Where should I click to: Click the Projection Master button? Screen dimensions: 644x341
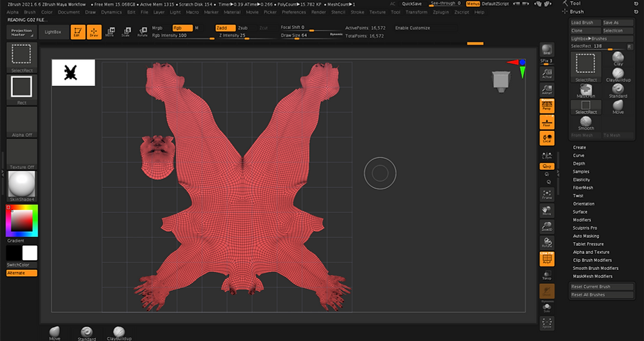pyautogui.click(x=22, y=33)
